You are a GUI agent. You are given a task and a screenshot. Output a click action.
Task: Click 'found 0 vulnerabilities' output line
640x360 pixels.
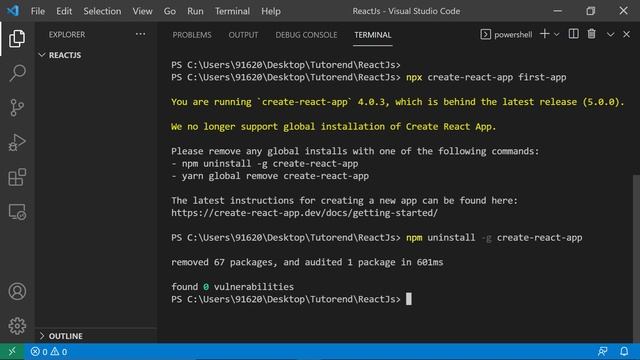point(232,287)
